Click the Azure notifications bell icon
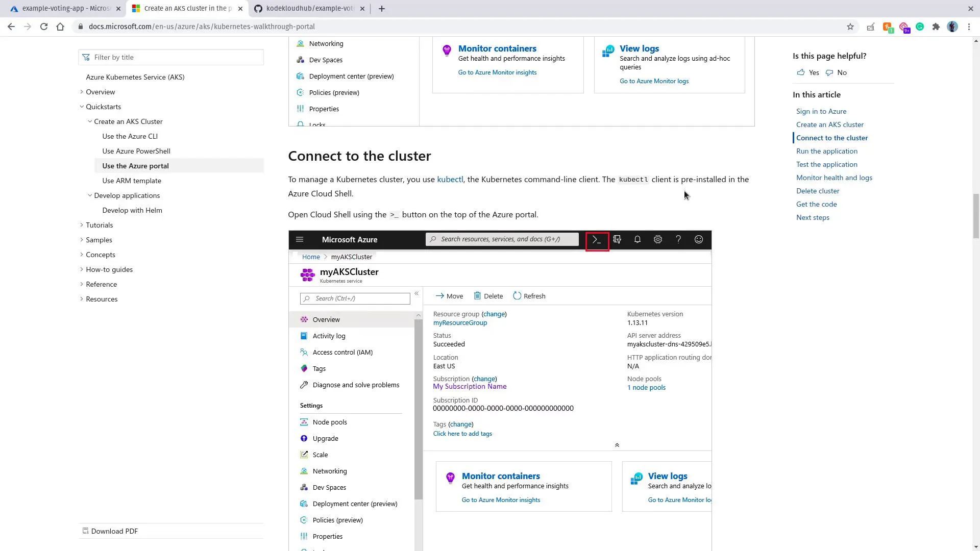 [637, 239]
